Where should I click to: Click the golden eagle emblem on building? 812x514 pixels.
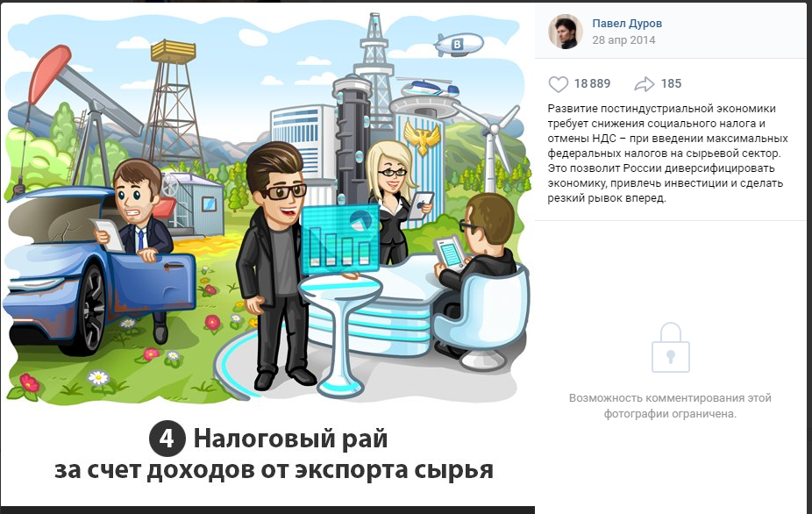(x=423, y=137)
